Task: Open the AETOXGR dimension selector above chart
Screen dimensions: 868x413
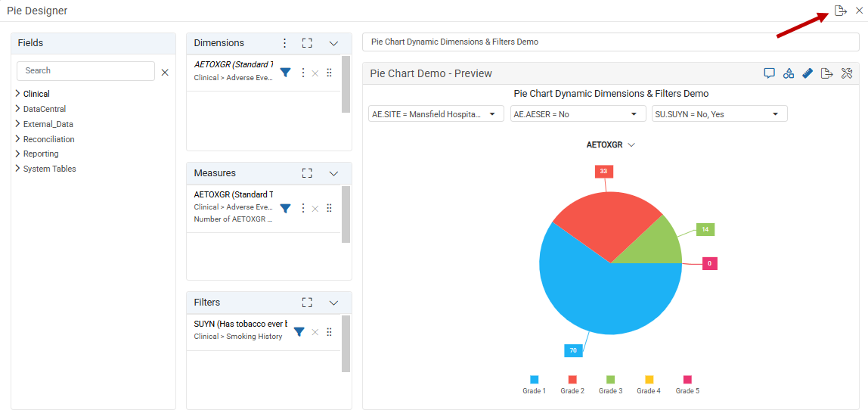Action: [x=611, y=144]
